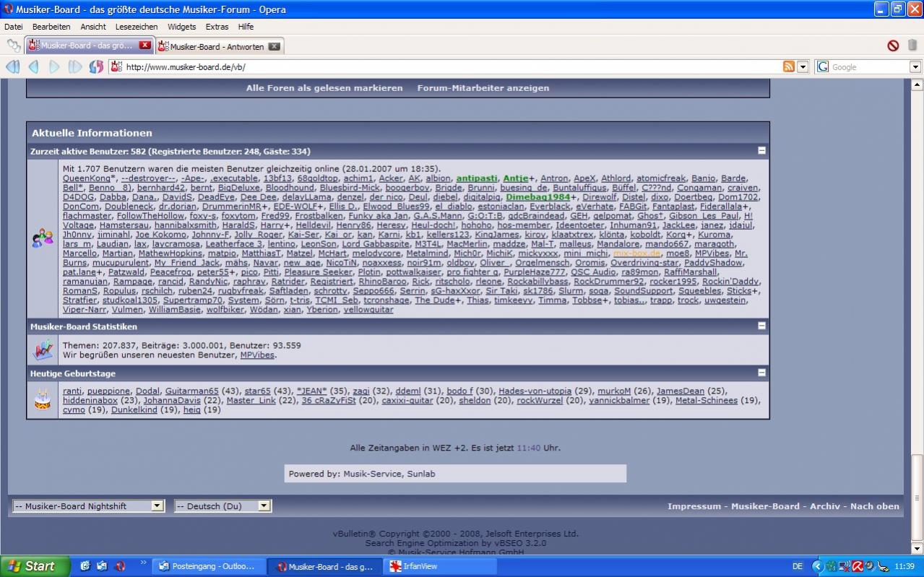The width and height of the screenshot is (924, 577).
Task: Click Musiker-Board Opera taskbar button
Action: pyautogui.click(x=325, y=567)
